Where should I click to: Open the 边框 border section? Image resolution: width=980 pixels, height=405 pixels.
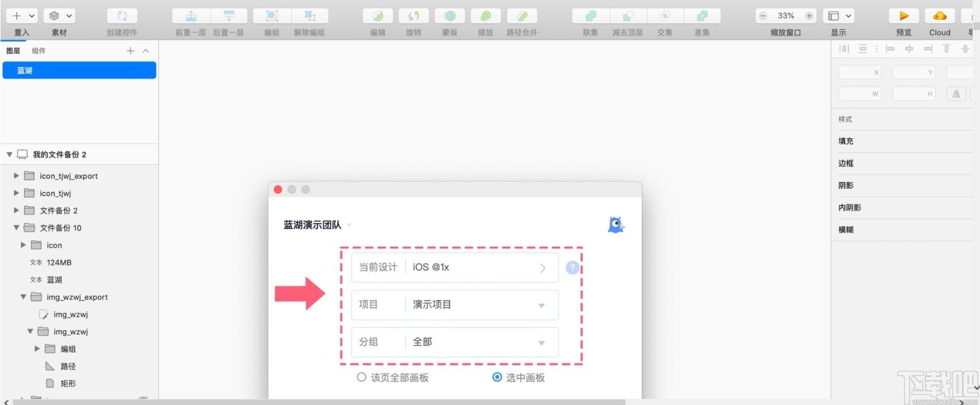[x=846, y=163]
